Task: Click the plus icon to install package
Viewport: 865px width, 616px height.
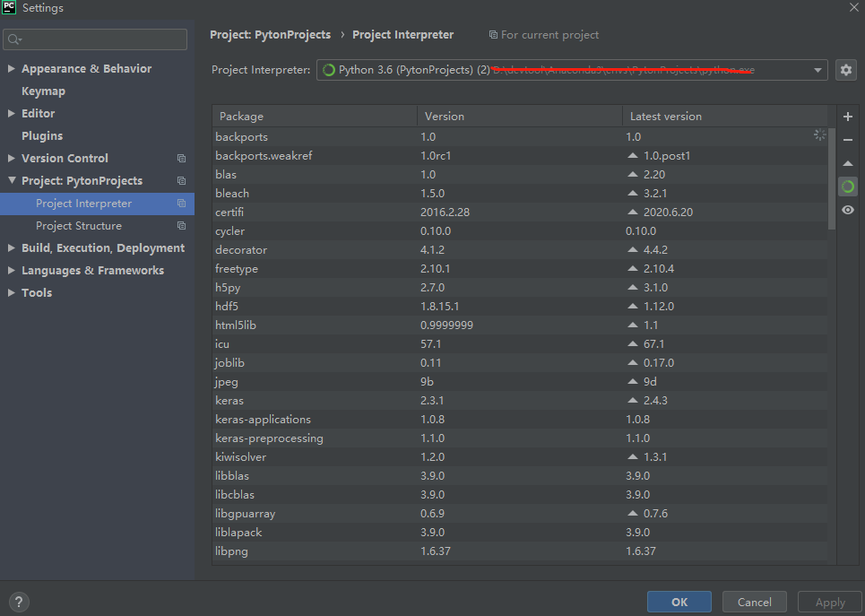Action: 848,117
